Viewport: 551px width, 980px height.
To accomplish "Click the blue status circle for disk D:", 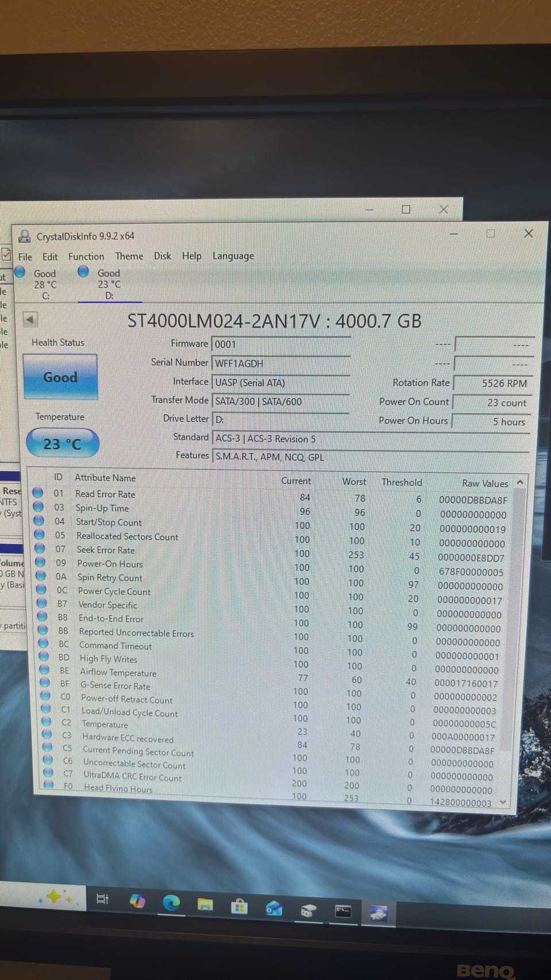I will (x=83, y=271).
